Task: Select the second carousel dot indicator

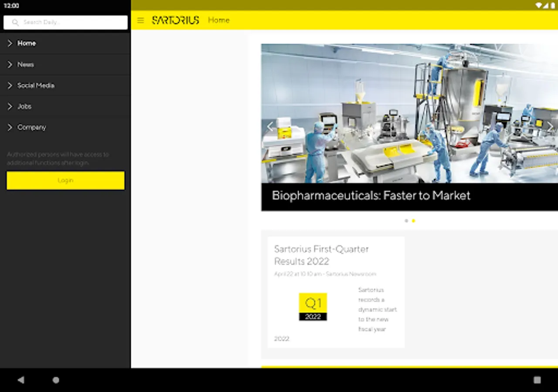Action: pos(413,221)
